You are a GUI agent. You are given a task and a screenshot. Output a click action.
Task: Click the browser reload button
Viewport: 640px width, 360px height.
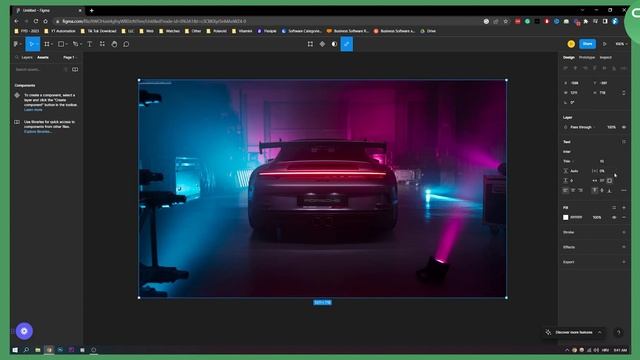pos(36,21)
